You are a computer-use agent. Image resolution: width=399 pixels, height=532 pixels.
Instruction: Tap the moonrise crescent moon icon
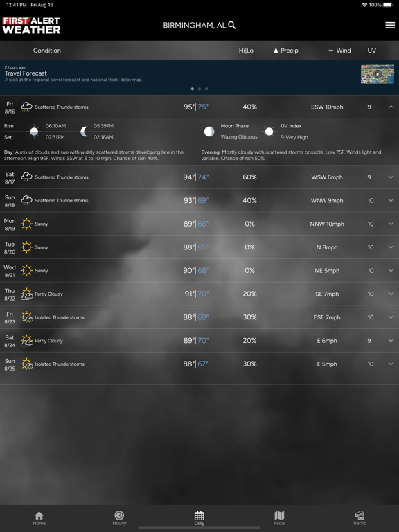pos(84,132)
